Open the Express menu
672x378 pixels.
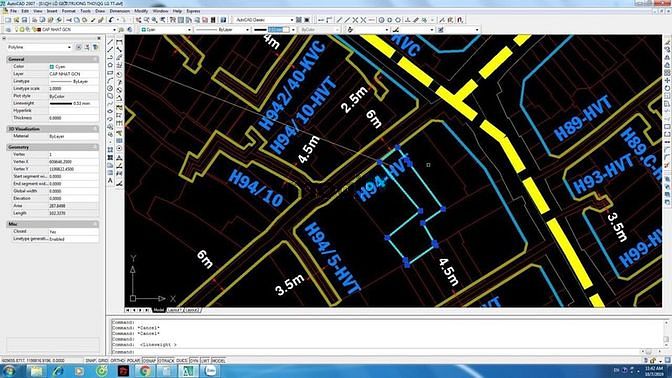click(193, 11)
